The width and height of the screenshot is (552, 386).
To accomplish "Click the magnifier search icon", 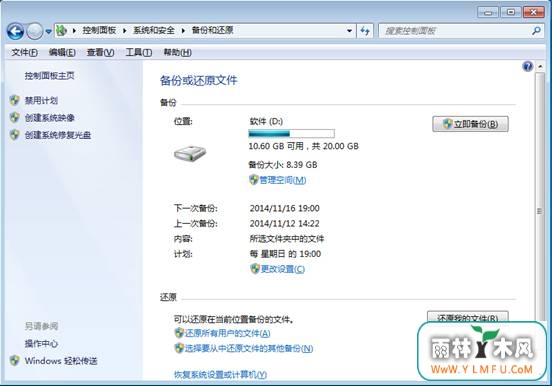I will [536, 31].
